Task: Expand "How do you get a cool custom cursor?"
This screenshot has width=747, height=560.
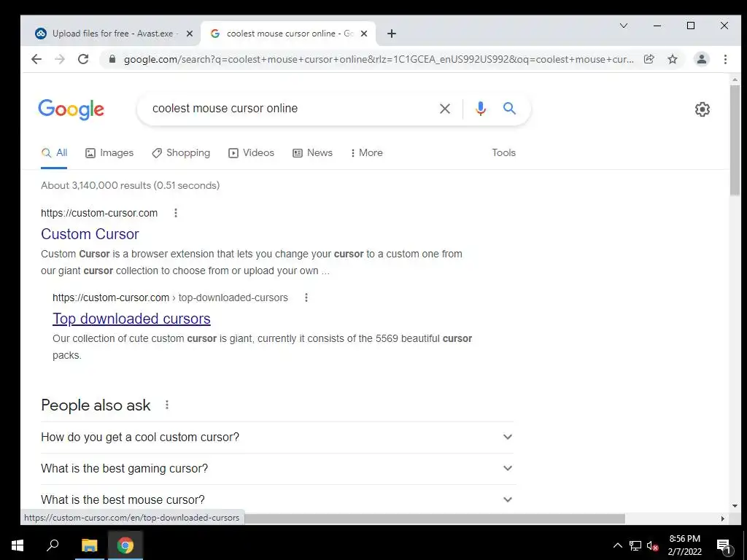Action: click(278, 437)
